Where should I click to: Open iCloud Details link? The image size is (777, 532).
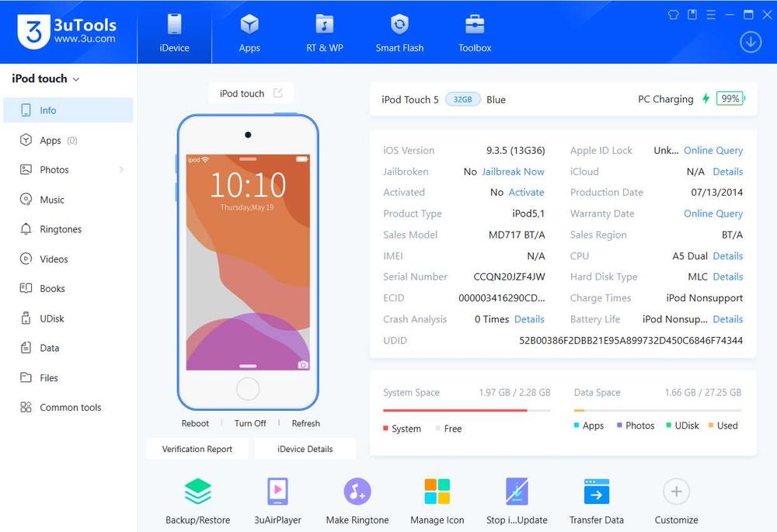tap(727, 172)
